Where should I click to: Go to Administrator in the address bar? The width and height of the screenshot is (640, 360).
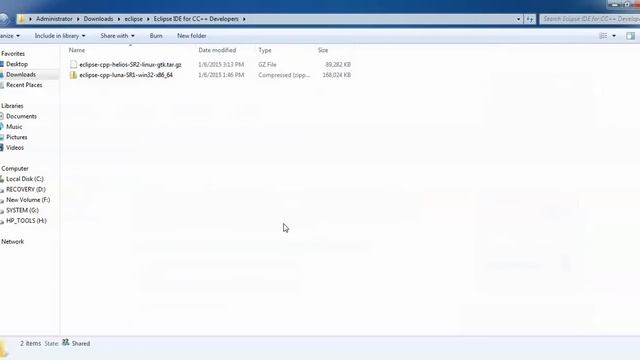click(54, 19)
